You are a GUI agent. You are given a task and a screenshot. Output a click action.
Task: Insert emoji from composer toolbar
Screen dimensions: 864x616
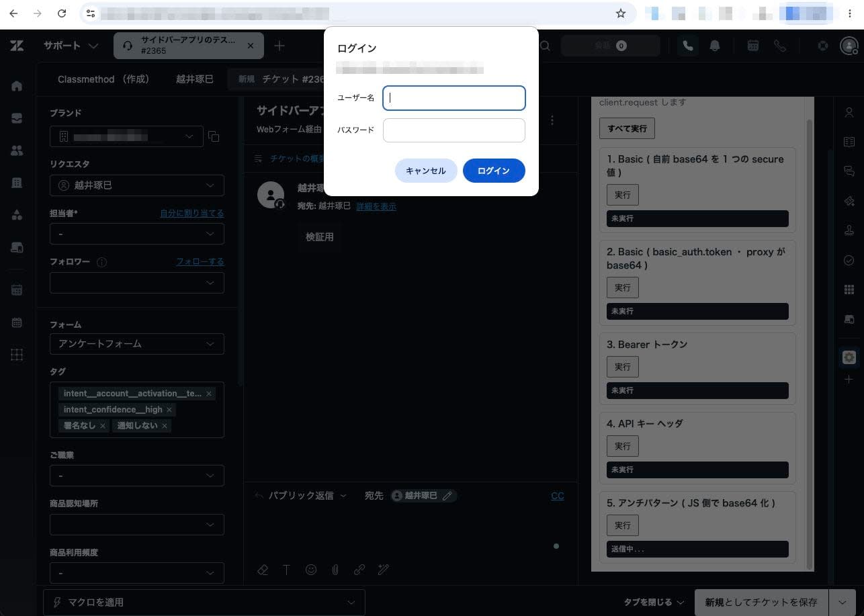(311, 570)
